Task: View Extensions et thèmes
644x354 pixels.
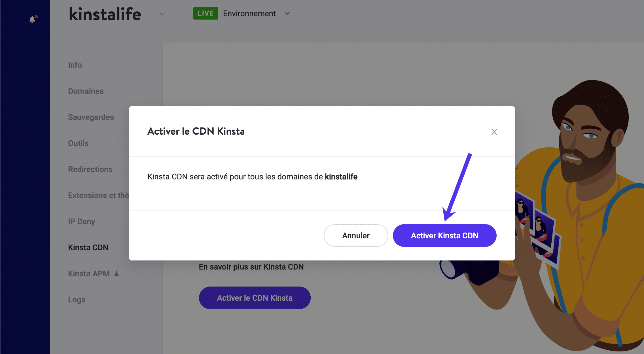Action: (x=98, y=195)
